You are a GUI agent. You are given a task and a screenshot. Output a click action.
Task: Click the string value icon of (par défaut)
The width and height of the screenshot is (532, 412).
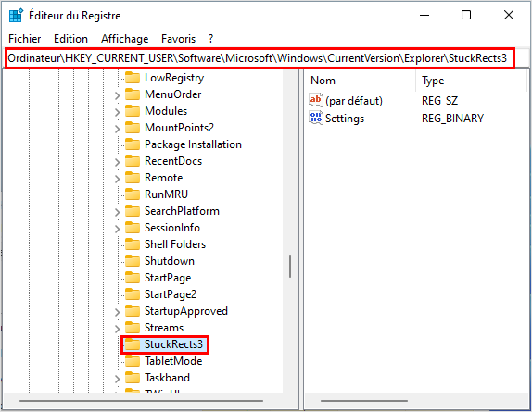tap(316, 100)
